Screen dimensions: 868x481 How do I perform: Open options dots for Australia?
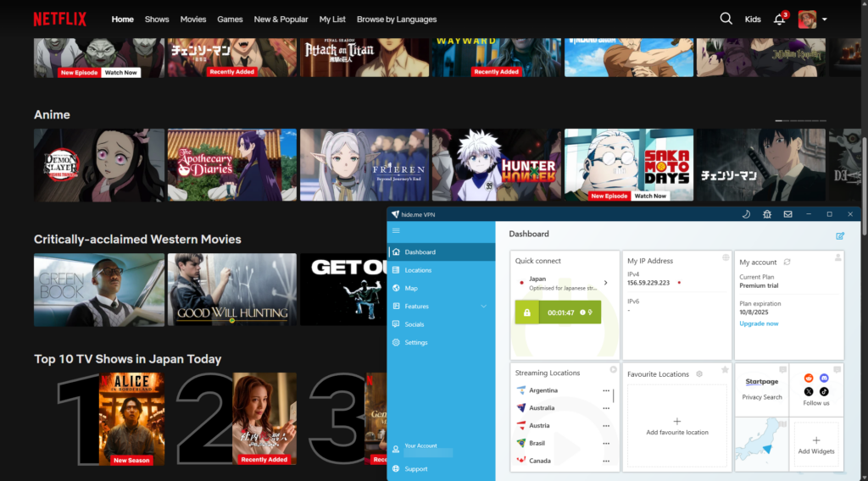click(x=606, y=408)
